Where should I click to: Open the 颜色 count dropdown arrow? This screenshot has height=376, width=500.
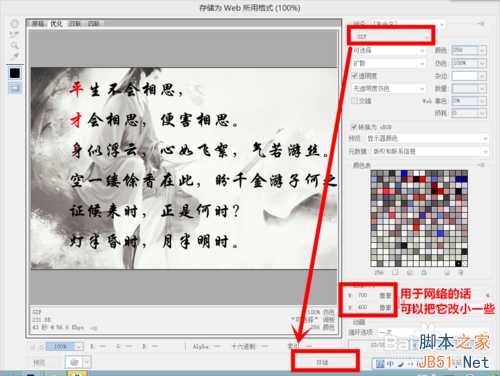point(483,50)
